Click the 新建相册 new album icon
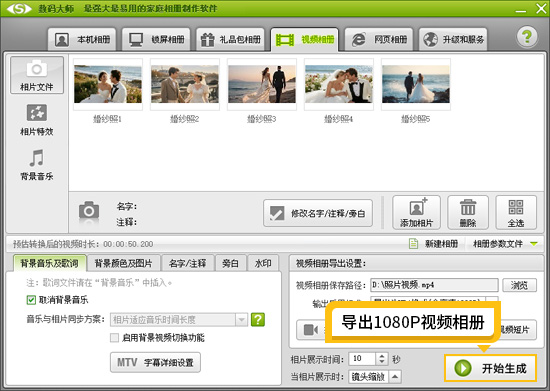The image size is (550, 391). 414,243
